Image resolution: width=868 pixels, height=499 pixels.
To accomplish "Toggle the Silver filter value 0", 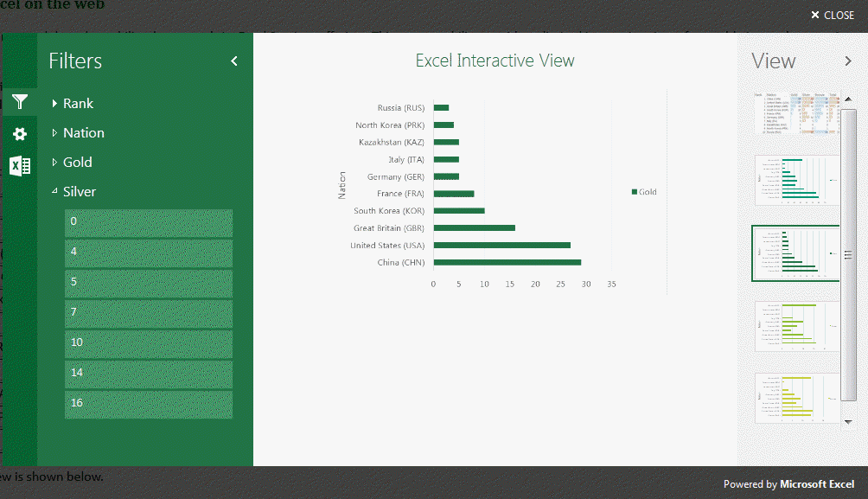I will pyautogui.click(x=148, y=222).
